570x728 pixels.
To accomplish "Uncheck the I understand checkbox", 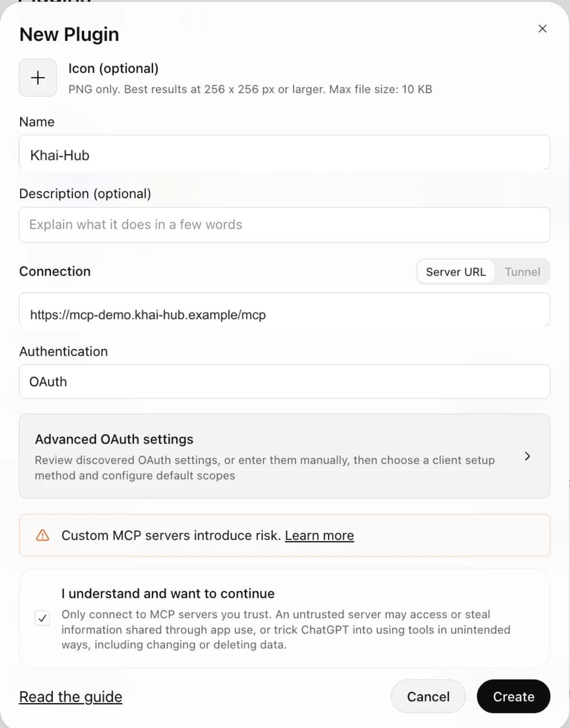I will coord(43,618).
